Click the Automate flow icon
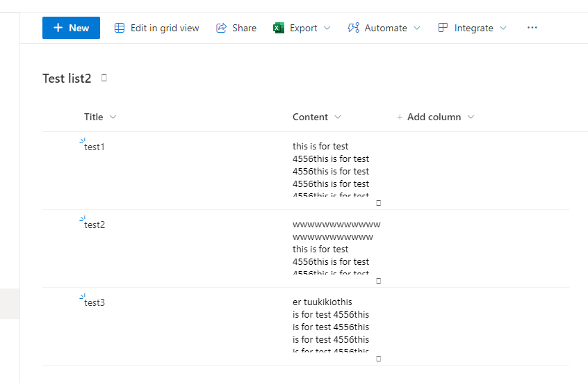588x383 pixels. [x=354, y=28]
